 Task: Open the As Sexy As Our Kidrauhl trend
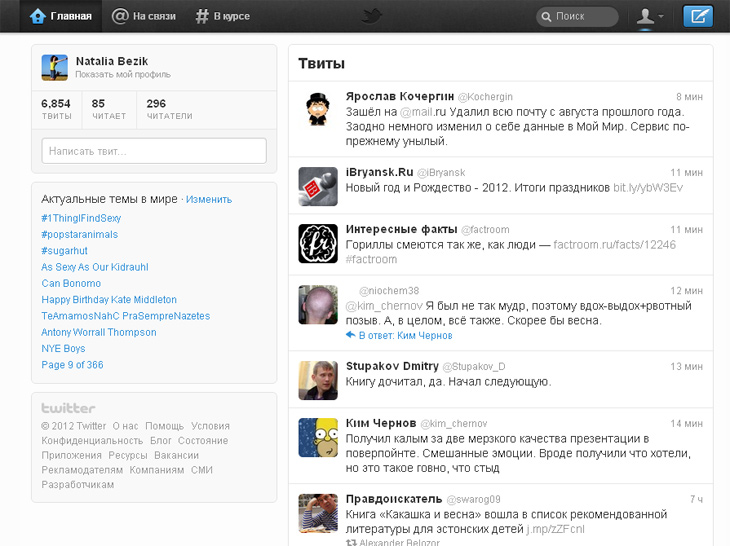[x=95, y=267]
